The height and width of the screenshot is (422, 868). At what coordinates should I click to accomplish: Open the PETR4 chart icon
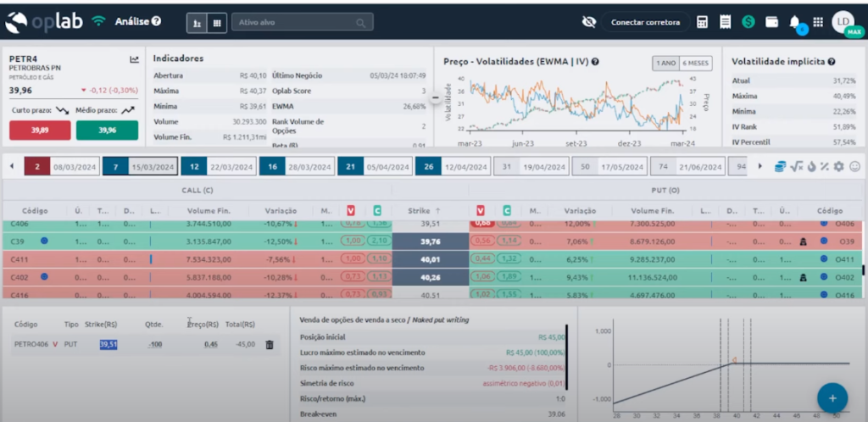coord(134,59)
